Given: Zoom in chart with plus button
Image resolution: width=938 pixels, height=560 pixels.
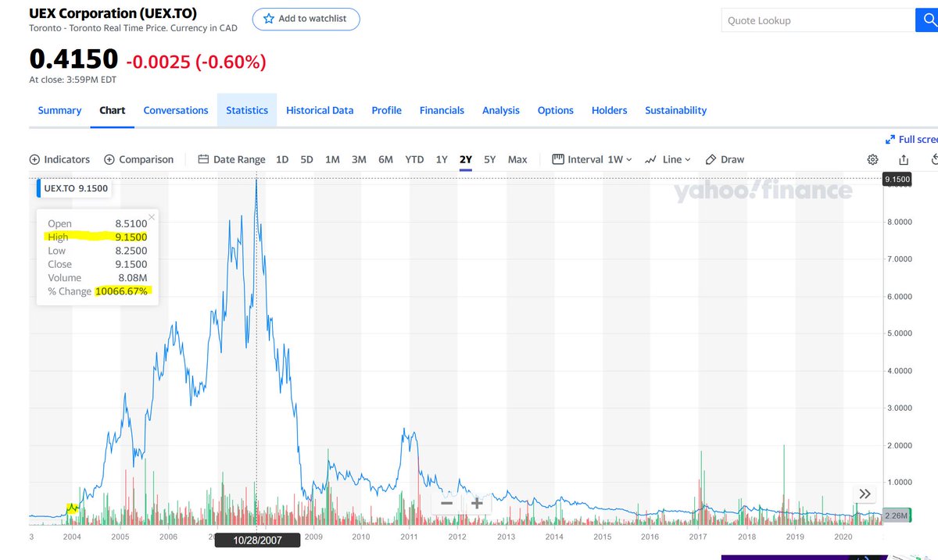Looking at the screenshot, I should click(x=476, y=503).
